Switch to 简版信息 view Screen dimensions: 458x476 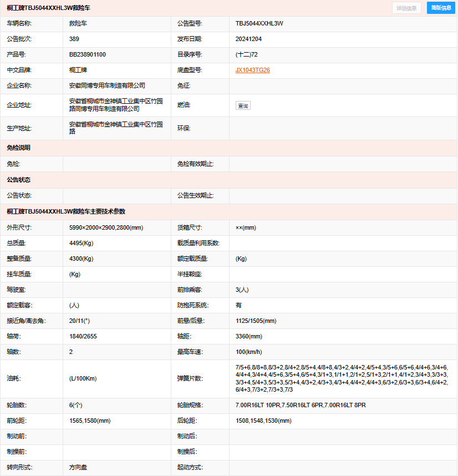coord(441,8)
